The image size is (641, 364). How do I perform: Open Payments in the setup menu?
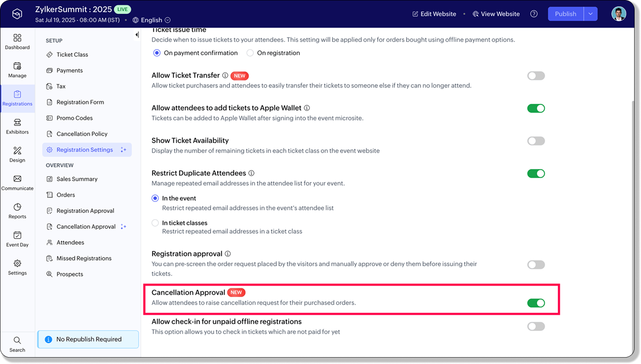tap(65, 70)
